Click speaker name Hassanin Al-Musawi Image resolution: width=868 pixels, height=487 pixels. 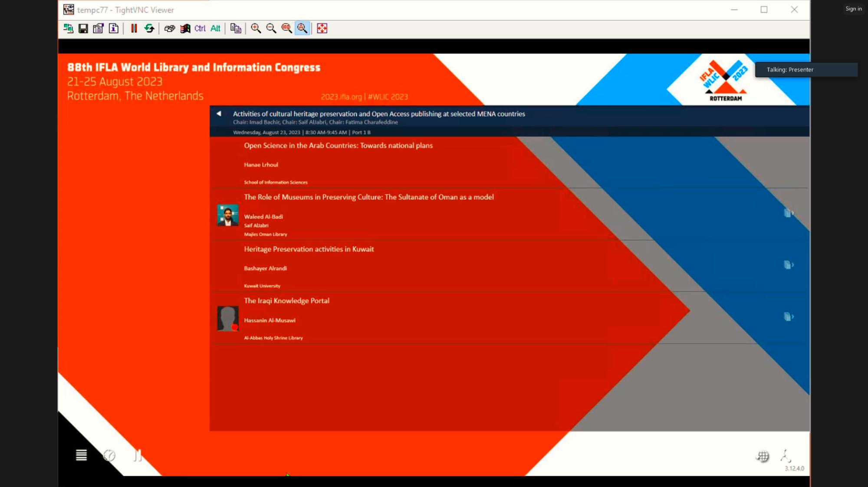tap(270, 320)
